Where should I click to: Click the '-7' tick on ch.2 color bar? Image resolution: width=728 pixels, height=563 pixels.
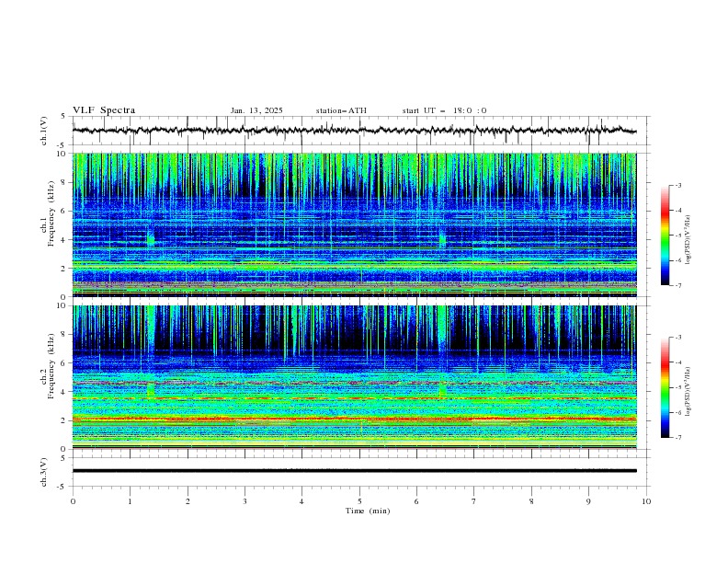[677, 438]
